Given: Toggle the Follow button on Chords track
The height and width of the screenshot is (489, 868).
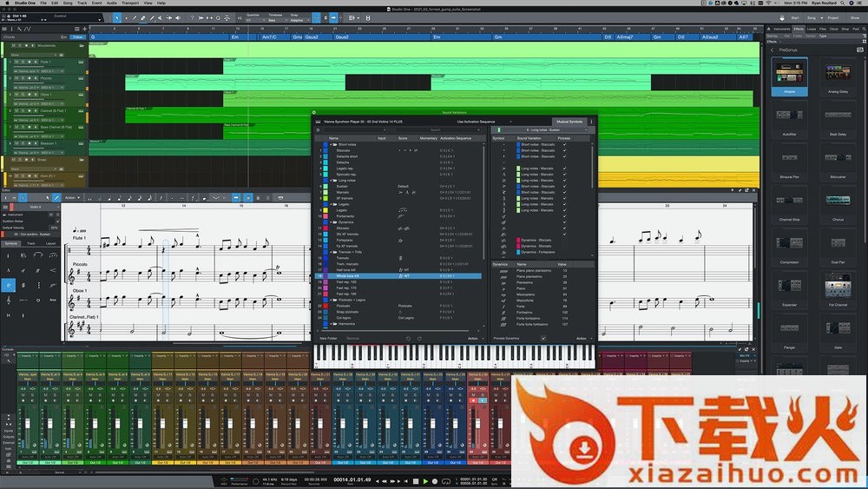Looking at the screenshot, I should click(77, 37).
